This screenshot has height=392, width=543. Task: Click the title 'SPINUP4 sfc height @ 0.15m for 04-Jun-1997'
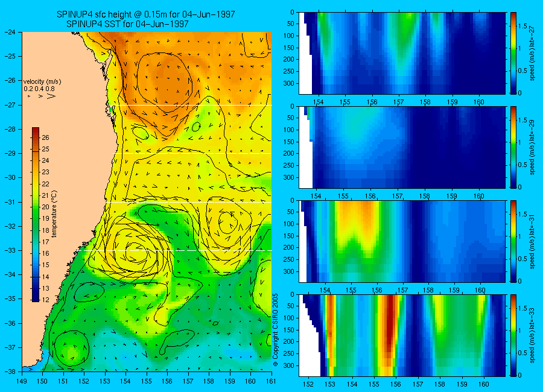[x=146, y=14]
